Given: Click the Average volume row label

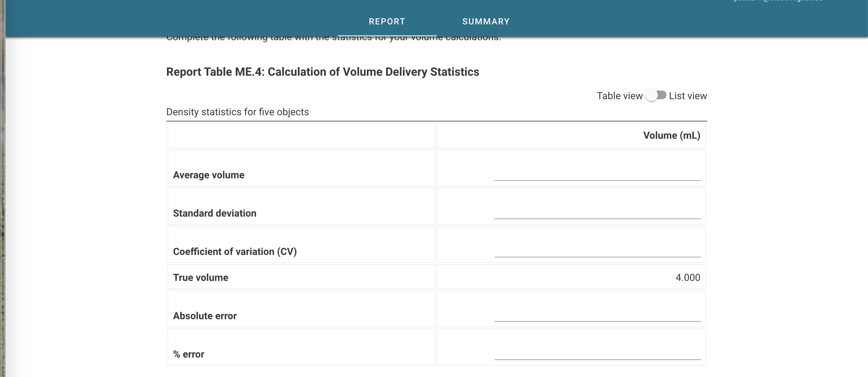Looking at the screenshot, I should tap(209, 175).
